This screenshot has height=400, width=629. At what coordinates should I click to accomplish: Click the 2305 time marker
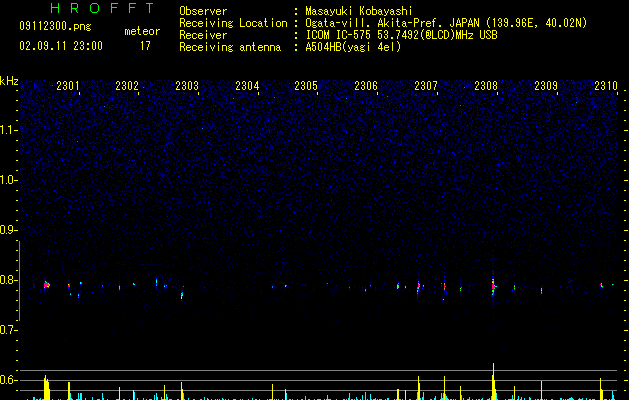306,85
